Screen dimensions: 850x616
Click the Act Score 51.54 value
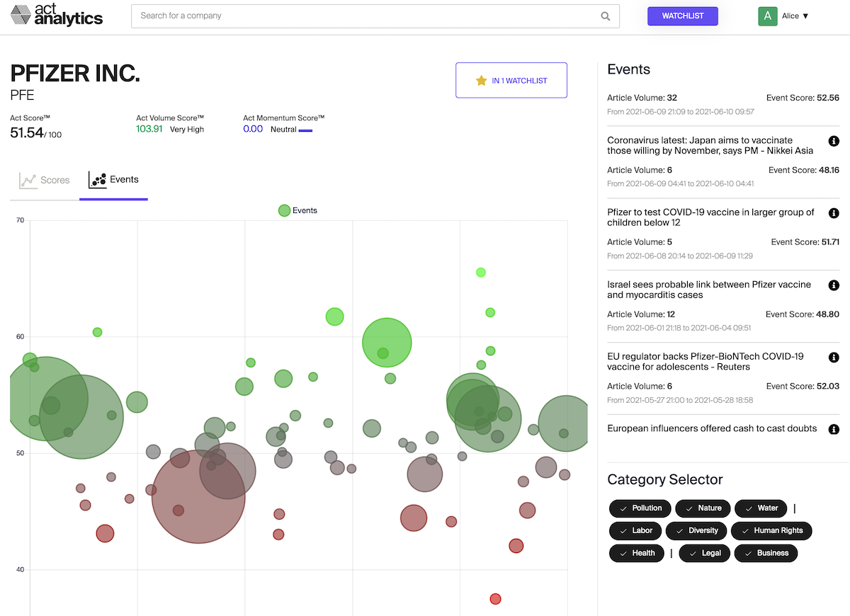click(27, 132)
